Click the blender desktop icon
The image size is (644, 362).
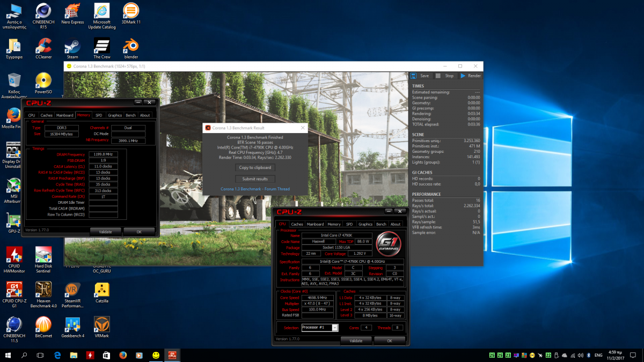(131, 48)
